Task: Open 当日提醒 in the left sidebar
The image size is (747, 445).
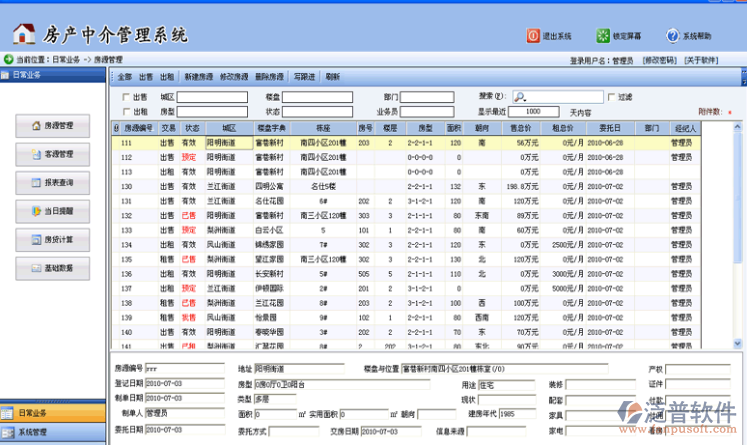Action: (x=53, y=212)
